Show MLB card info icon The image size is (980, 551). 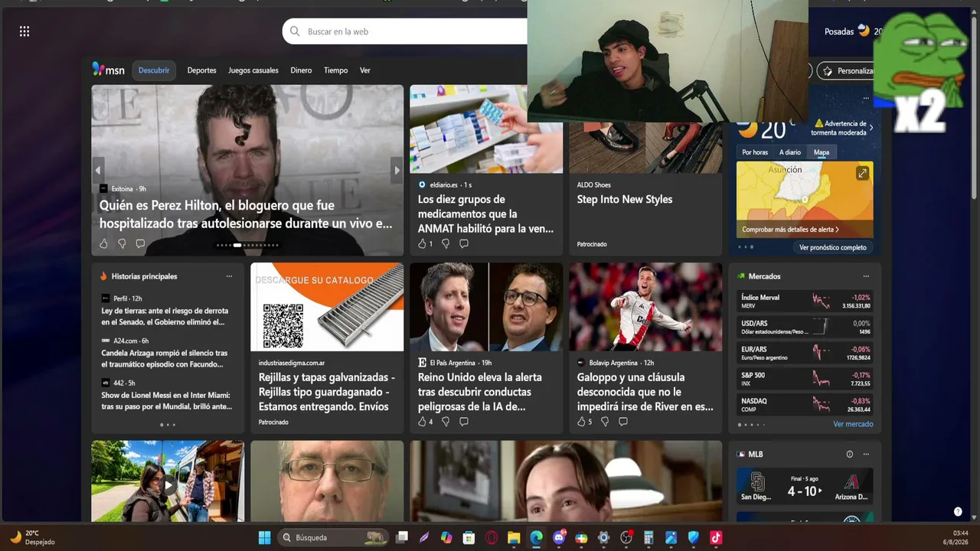[850, 454]
